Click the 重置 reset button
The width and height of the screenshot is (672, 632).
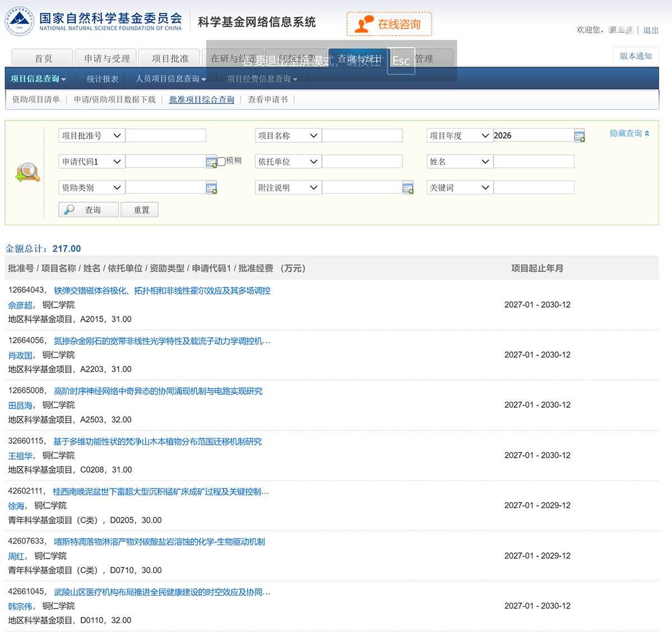139,210
